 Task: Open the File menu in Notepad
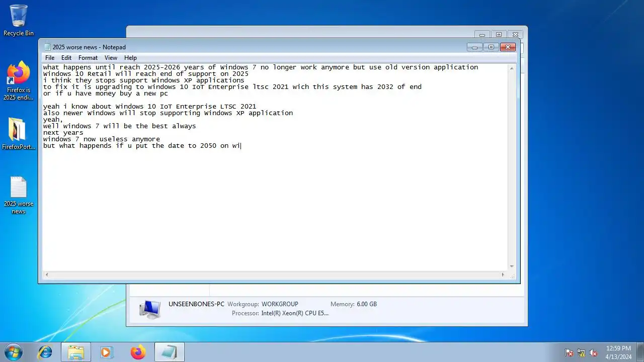point(50,58)
